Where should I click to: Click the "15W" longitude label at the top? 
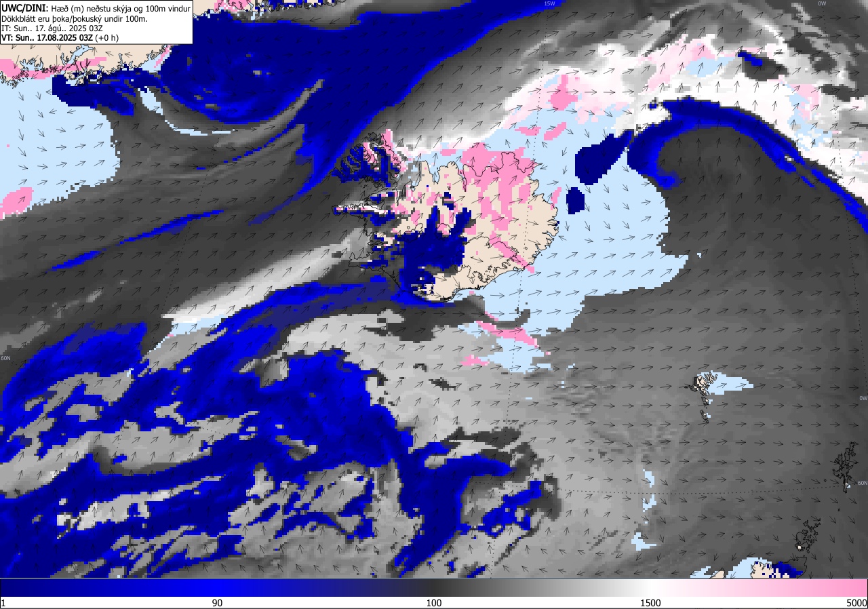[x=549, y=3]
